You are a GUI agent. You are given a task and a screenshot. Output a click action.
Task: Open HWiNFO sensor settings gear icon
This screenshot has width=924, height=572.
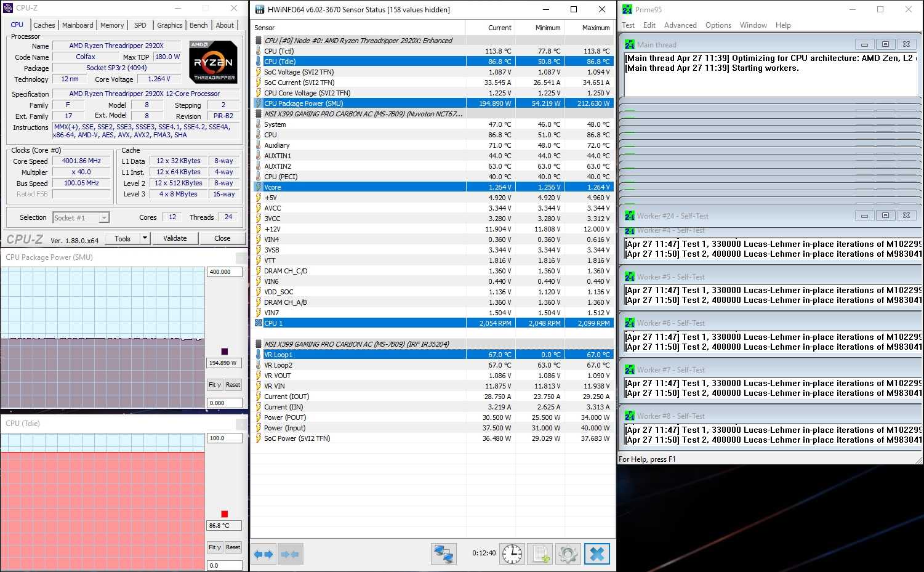(x=568, y=554)
